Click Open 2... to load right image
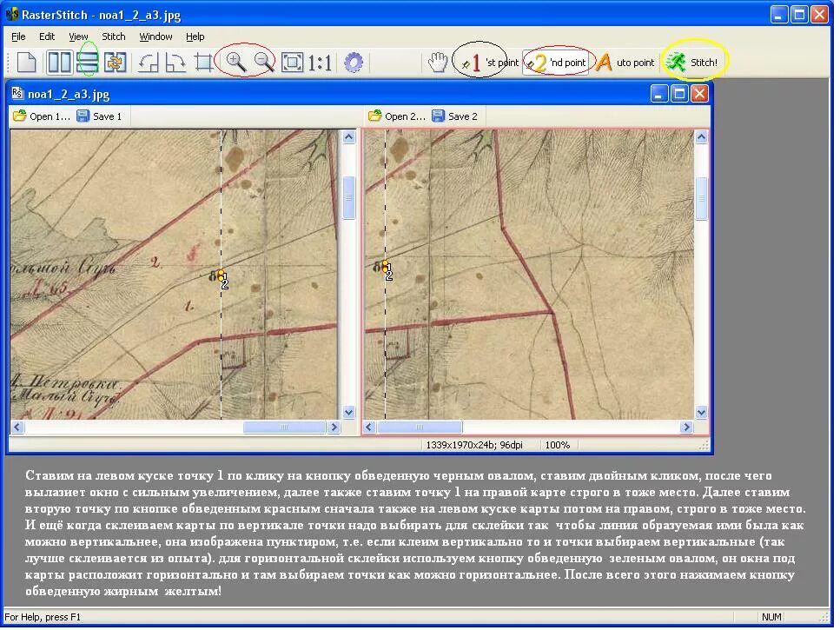This screenshot has height=630, width=840. tap(397, 116)
